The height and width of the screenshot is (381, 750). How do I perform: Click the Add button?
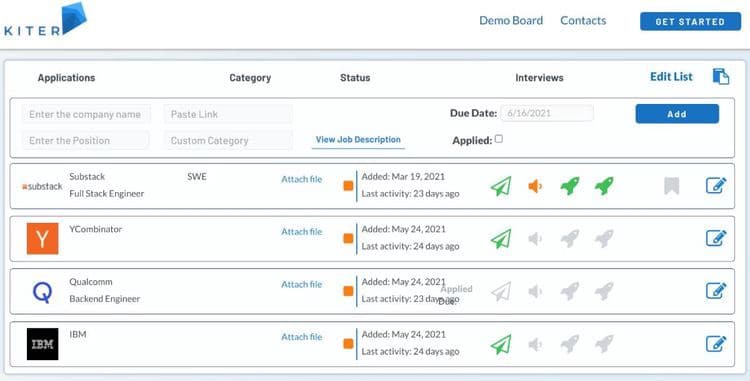click(677, 114)
